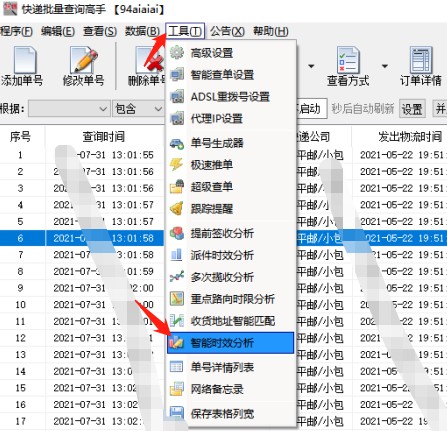Open 智能时效分析 highlighted menu item
This screenshot has height=431, width=447.
click(230, 343)
